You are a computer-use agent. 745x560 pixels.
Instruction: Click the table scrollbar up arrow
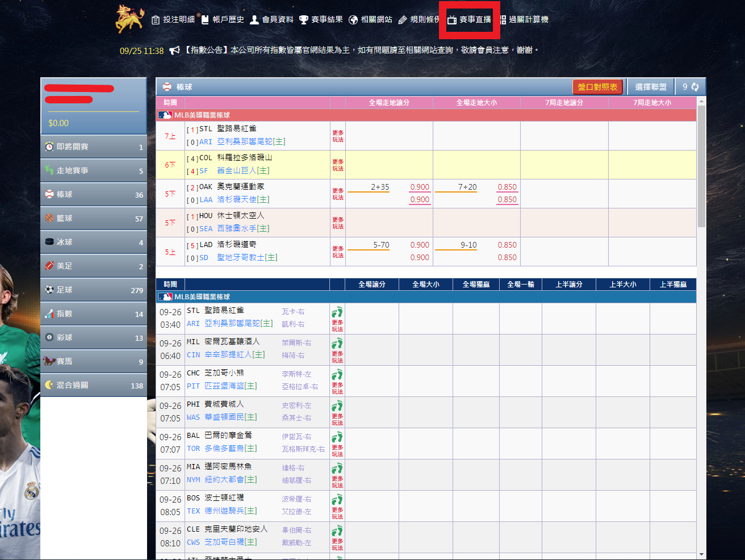click(701, 101)
